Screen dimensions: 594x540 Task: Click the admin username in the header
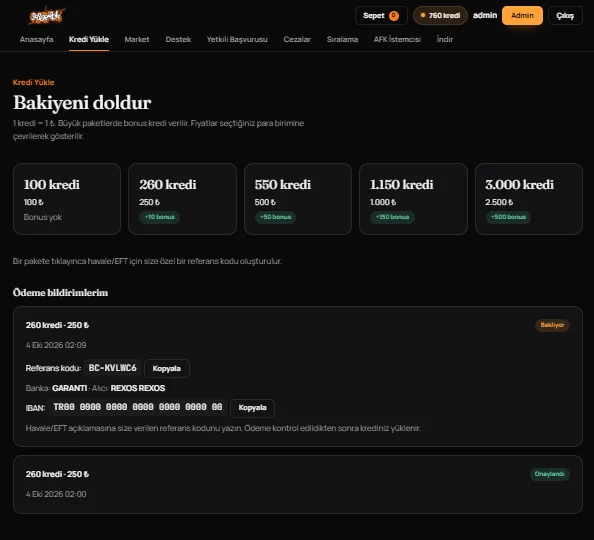point(485,16)
